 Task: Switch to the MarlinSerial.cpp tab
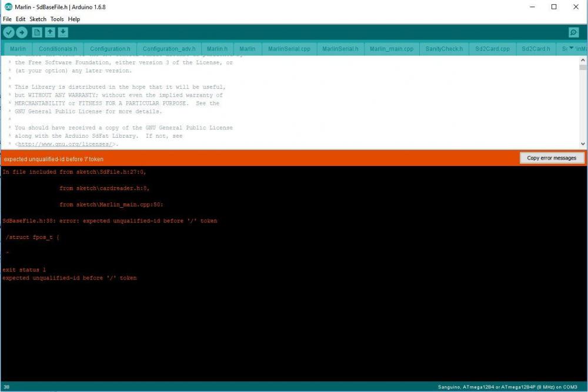(x=289, y=49)
